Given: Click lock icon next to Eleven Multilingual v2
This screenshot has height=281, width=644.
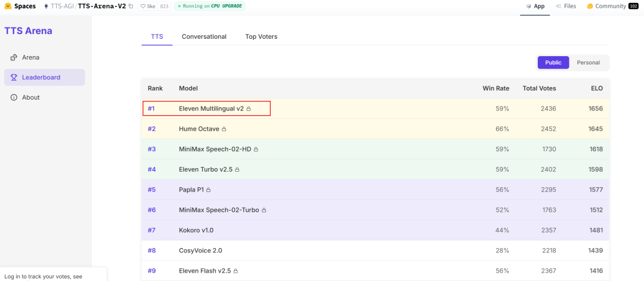Looking at the screenshot, I should tap(249, 109).
